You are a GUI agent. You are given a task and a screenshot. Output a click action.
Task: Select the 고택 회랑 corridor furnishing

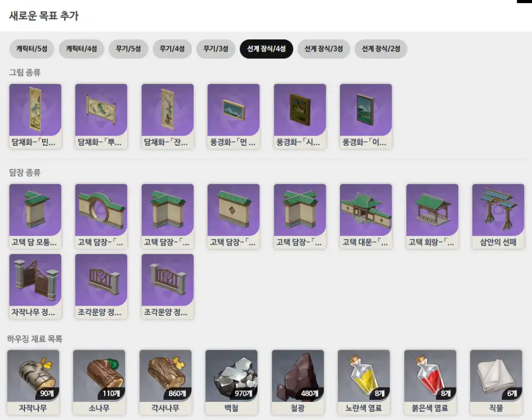click(432, 216)
